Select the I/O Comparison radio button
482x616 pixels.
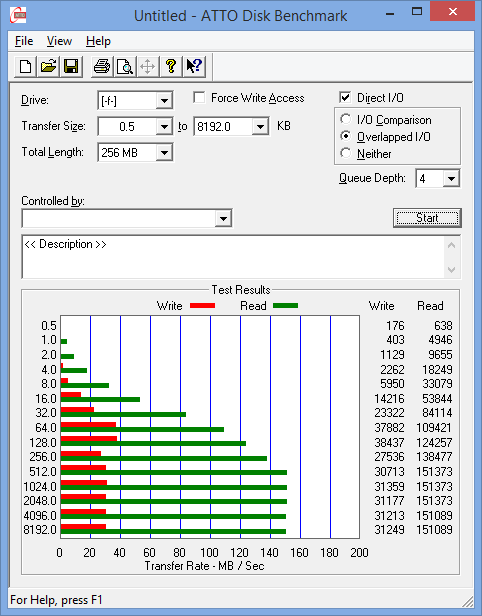[346, 119]
